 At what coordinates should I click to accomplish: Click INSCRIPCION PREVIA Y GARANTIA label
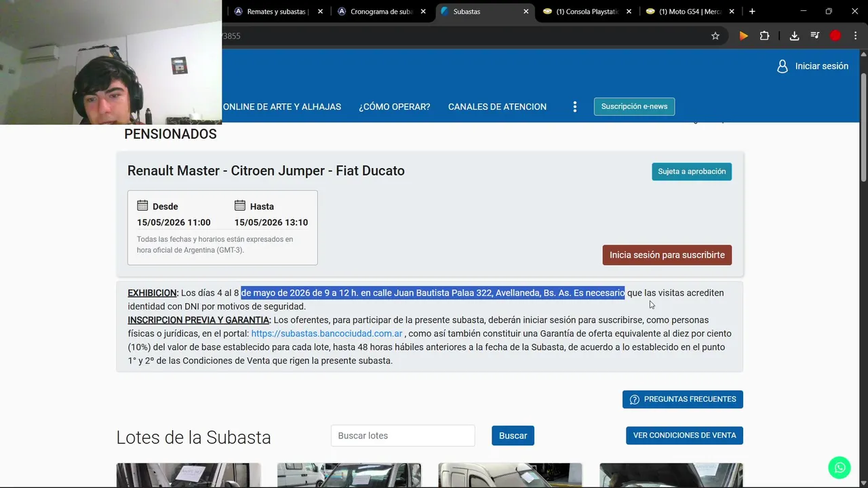pyautogui.click(x=199, y=320)
